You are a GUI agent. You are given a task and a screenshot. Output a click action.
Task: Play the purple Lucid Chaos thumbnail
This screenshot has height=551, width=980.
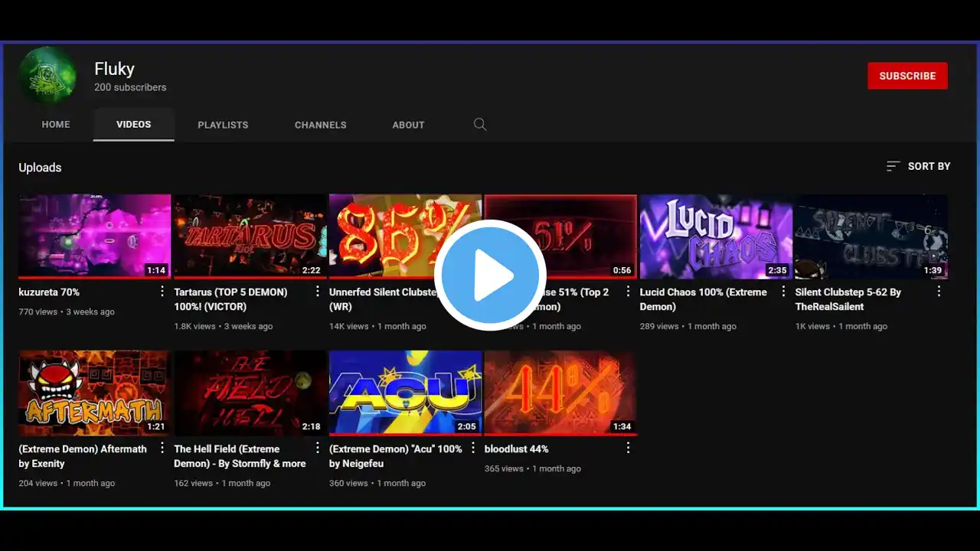click(716, 236)
